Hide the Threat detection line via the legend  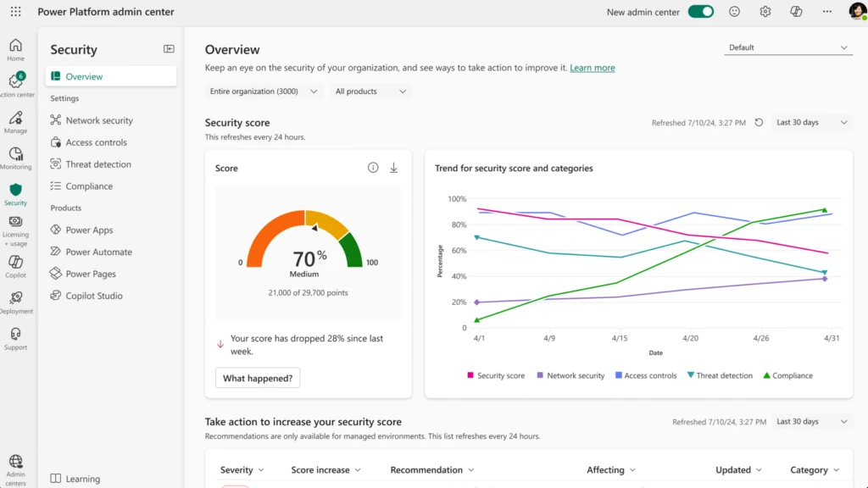(720, 375)
